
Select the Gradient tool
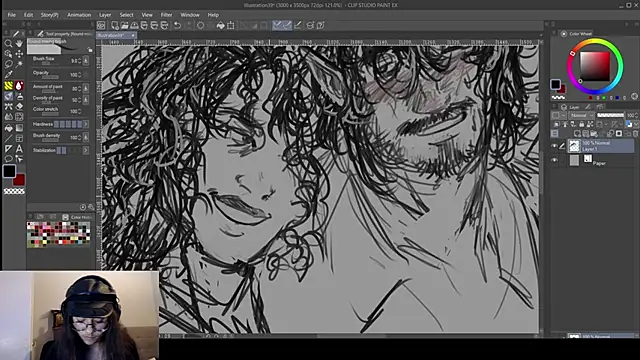19,128
